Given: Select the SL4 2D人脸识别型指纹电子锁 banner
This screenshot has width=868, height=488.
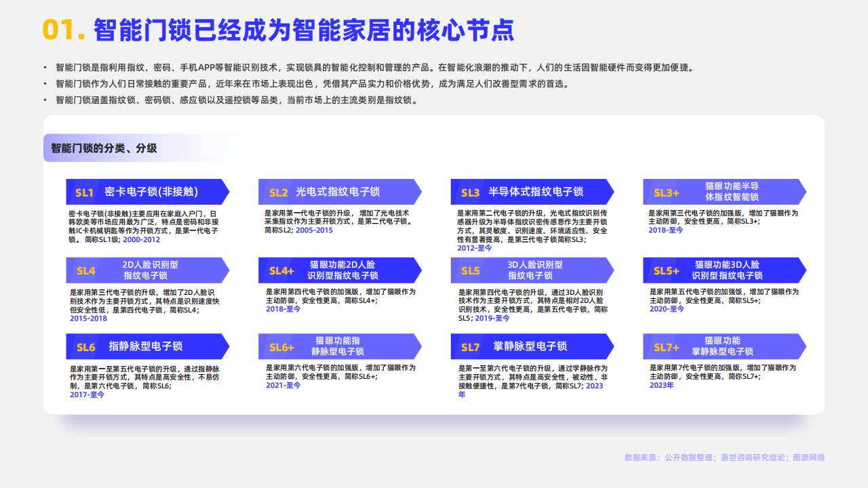Looking at the screenshot, I should pyautogui.click(x=146, y=270).
